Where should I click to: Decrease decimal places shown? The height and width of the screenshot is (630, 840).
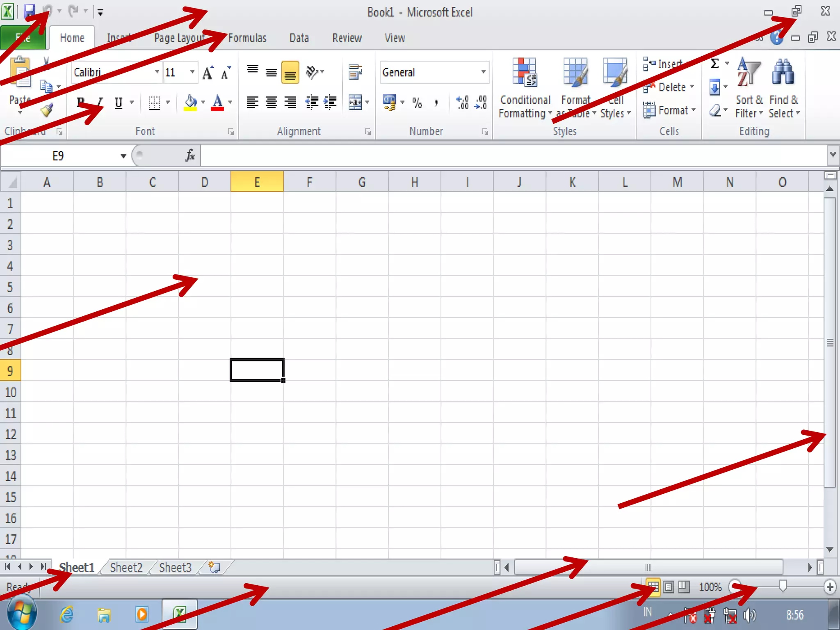pos(480,103)
